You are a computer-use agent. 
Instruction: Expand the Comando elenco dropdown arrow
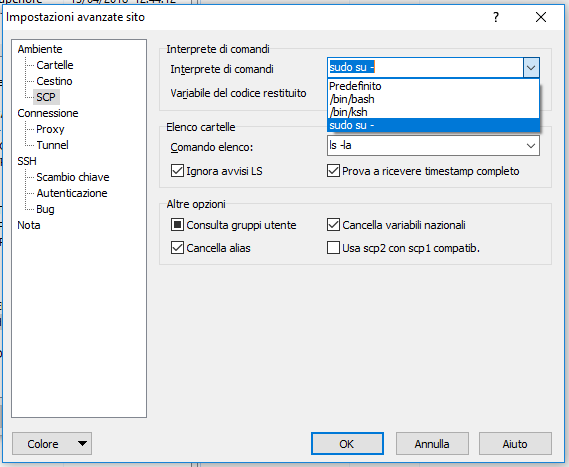(531, 146)
